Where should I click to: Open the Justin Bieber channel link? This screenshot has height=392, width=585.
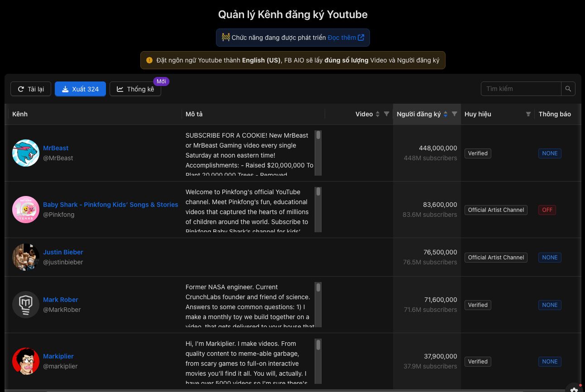[x=63, y=252]
